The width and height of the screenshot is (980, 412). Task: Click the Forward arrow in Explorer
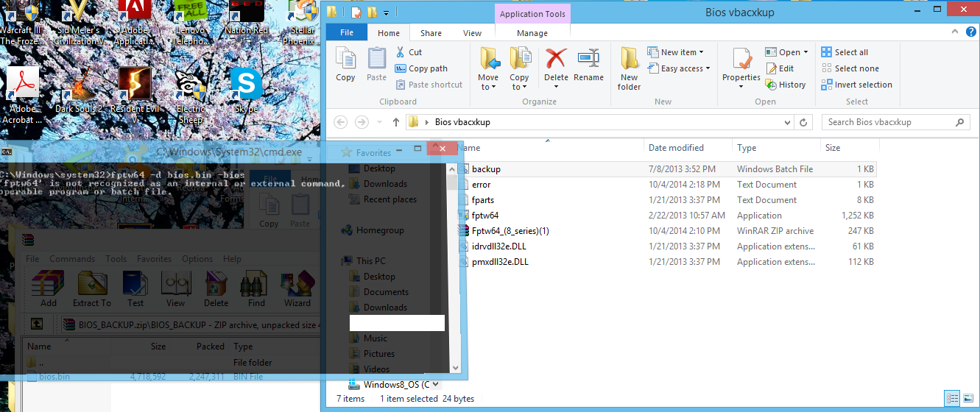point(362,122)
